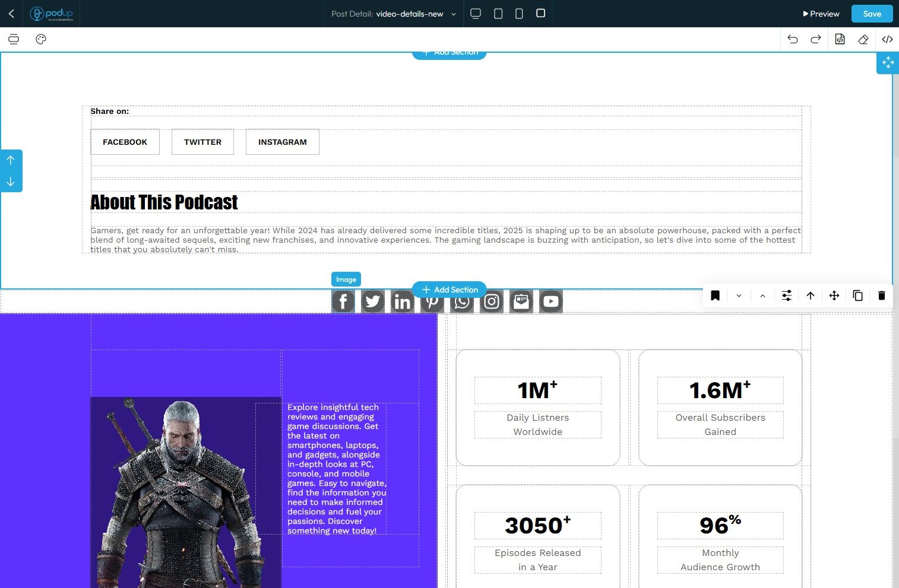Click the Preview button

pos(821,14)
